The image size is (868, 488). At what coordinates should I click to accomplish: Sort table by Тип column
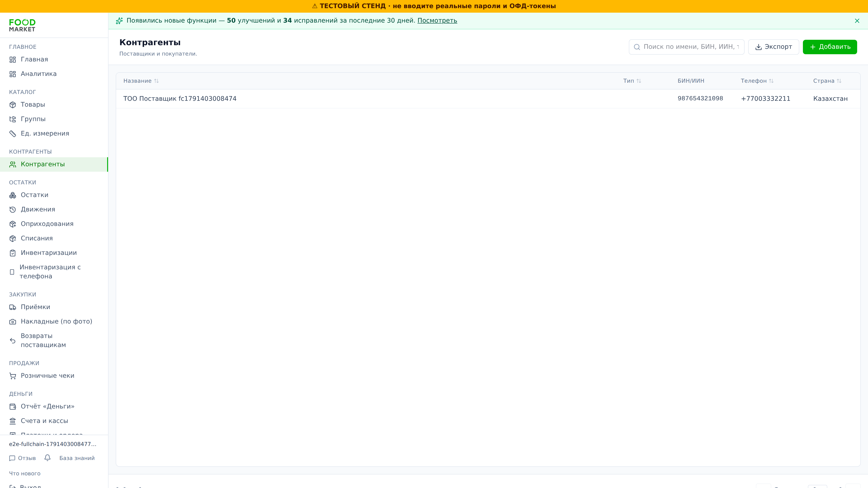632,81
